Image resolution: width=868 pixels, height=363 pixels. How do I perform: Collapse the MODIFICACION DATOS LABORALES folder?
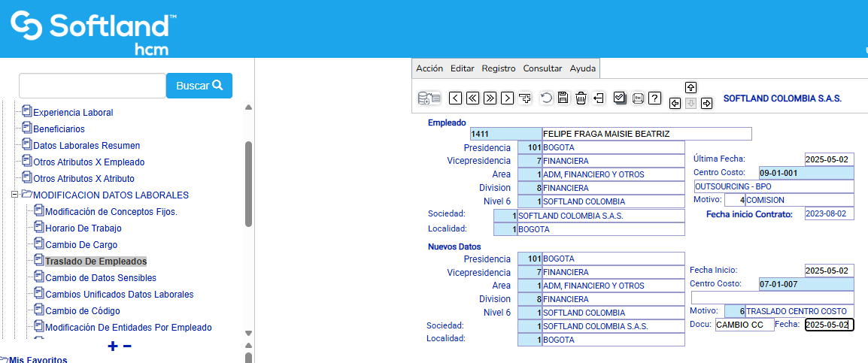pyautogui.click(x=15, y=195)
